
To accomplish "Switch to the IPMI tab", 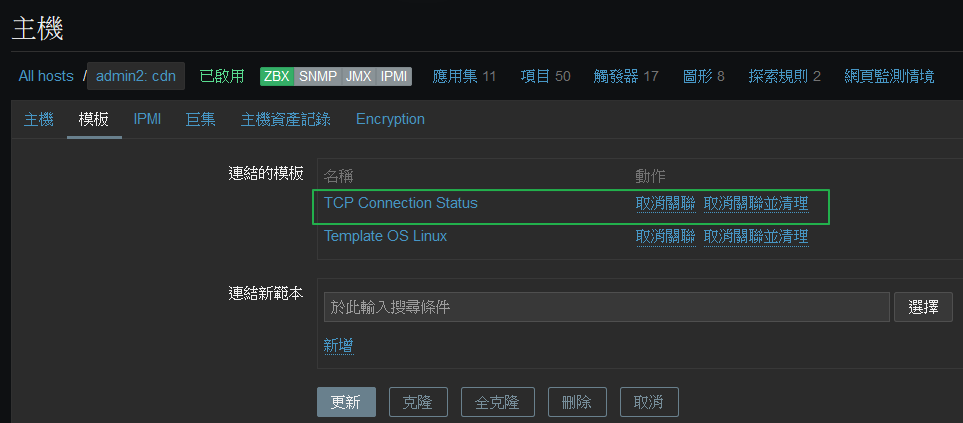I will click(147, 119).
